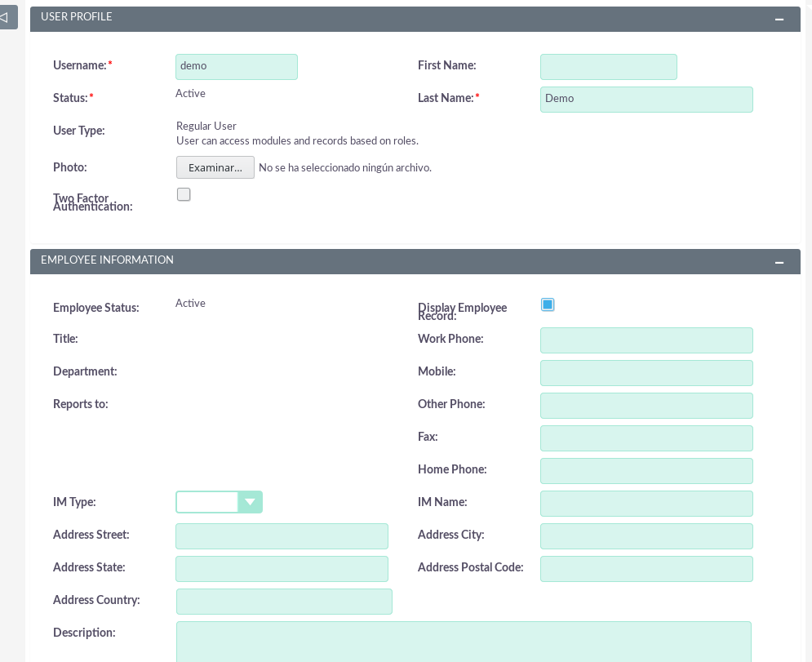Image resolution: width=812 pixels, height=662 pixels.
Task: Click the Last Name field containing Demo
Action: tap(646, 99)
